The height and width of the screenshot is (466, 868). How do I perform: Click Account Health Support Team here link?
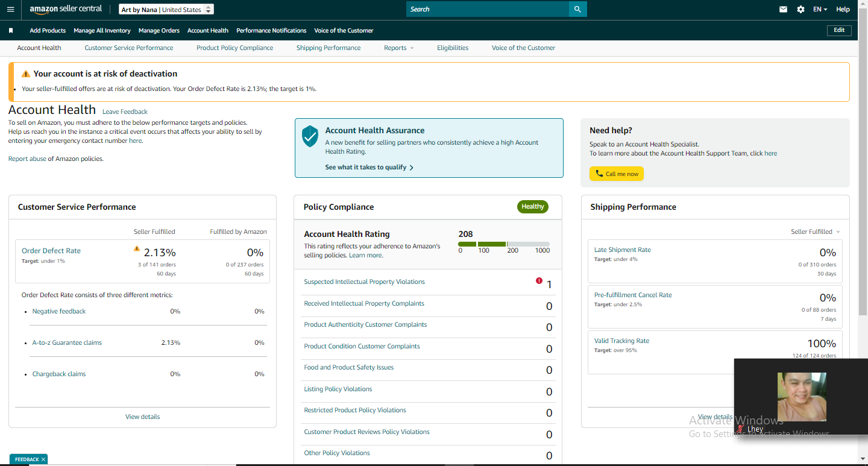pos(770,153)
